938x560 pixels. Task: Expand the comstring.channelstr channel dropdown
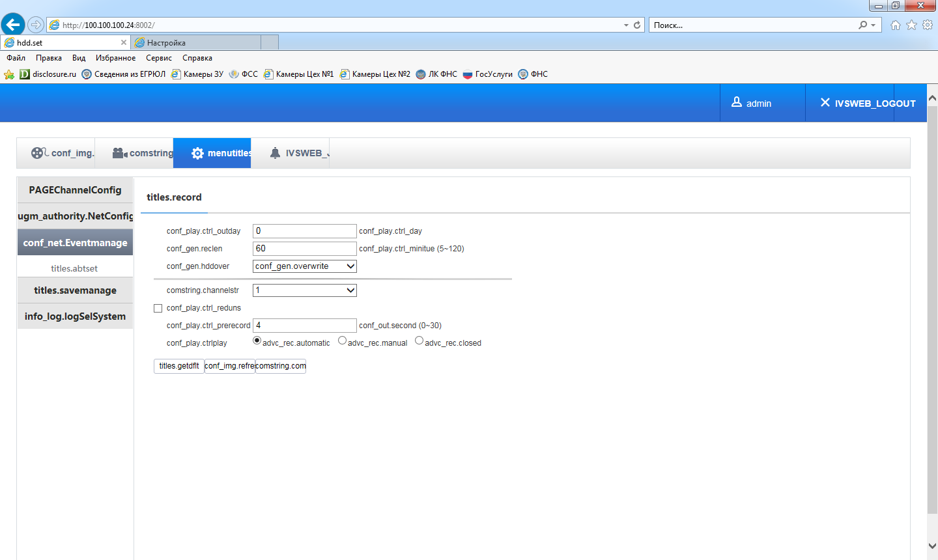click(304, 290)
